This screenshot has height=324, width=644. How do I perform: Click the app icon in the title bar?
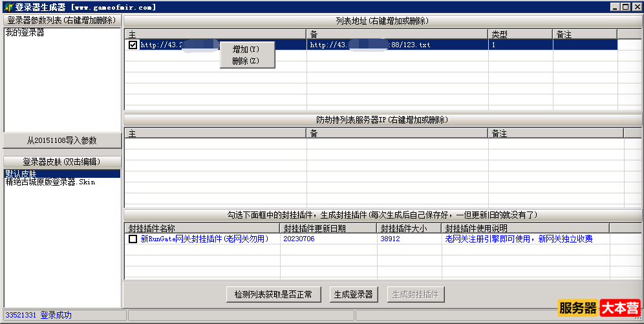click(8, 7)
